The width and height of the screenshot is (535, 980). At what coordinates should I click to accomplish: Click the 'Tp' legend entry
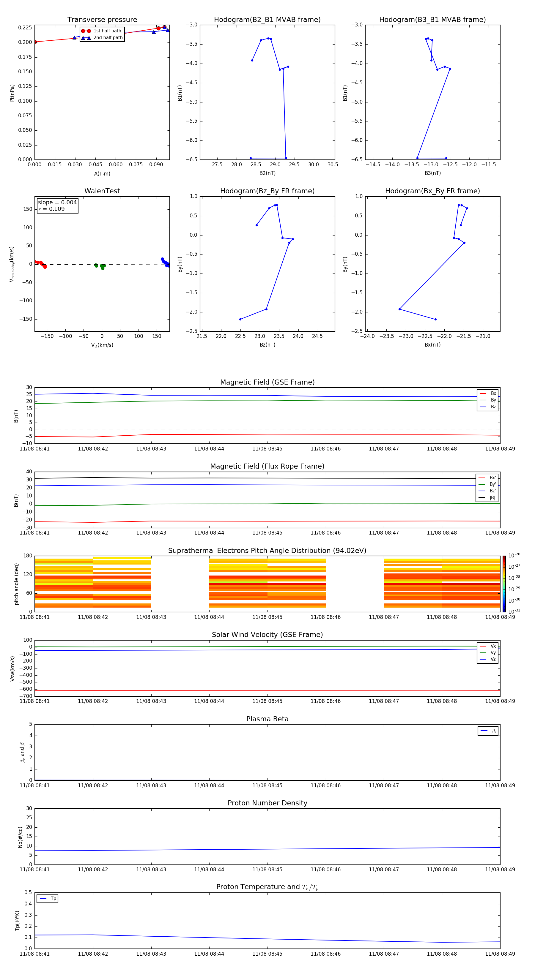tap(48, 899)
